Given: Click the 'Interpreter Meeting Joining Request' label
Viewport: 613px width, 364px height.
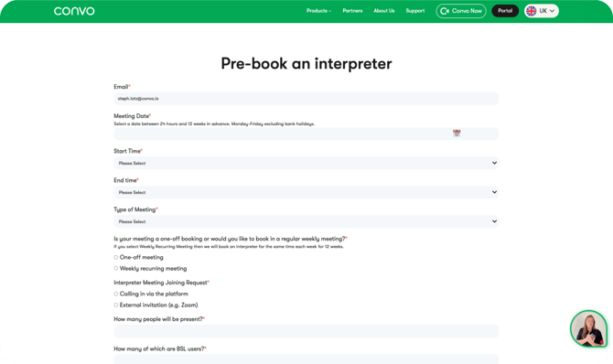Looking at the screenshot, I should 161,283.
